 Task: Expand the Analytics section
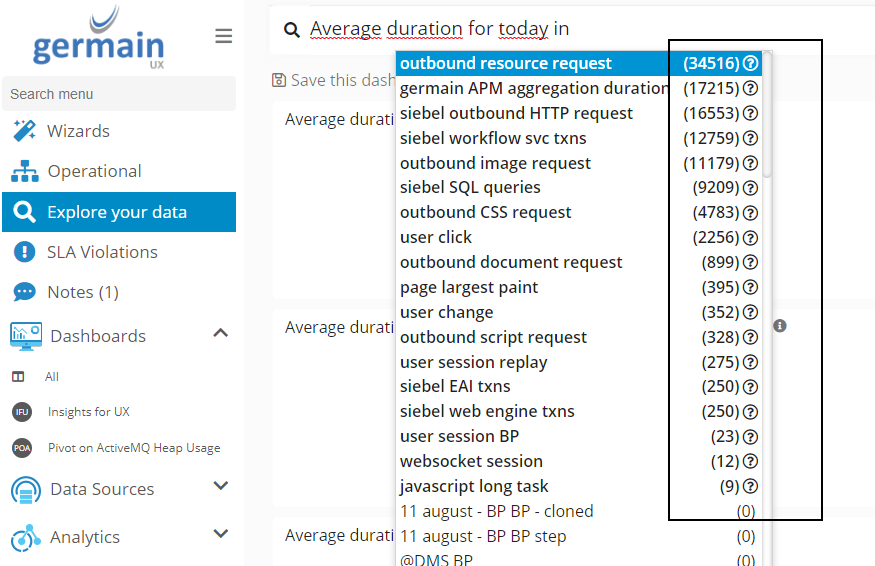(x=221, y=535)
